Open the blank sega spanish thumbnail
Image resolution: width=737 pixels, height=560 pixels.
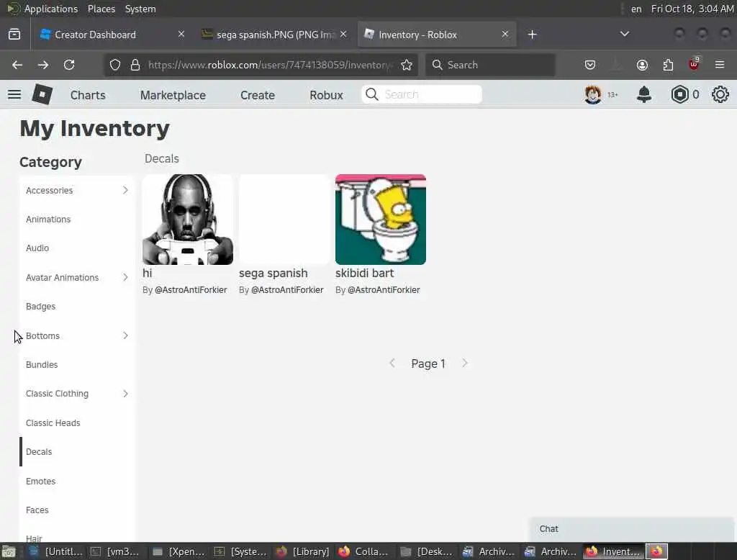tap(284, 220)
